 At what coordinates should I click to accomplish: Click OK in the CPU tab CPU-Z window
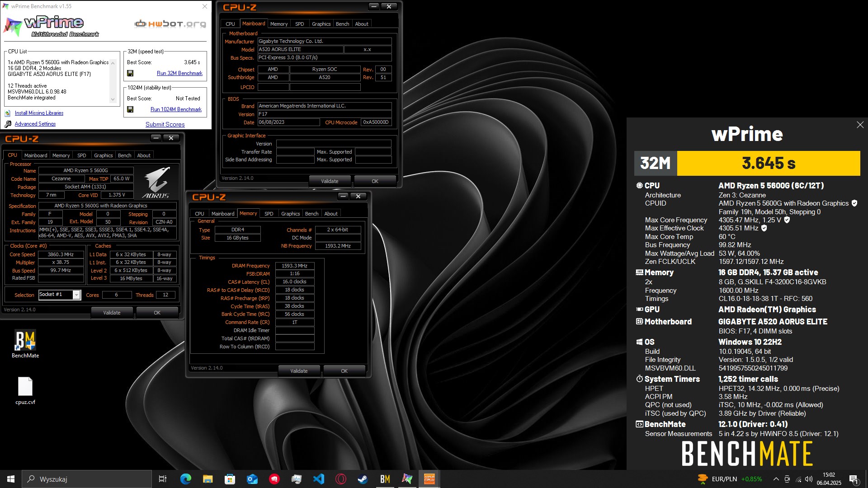click(157, 313)
